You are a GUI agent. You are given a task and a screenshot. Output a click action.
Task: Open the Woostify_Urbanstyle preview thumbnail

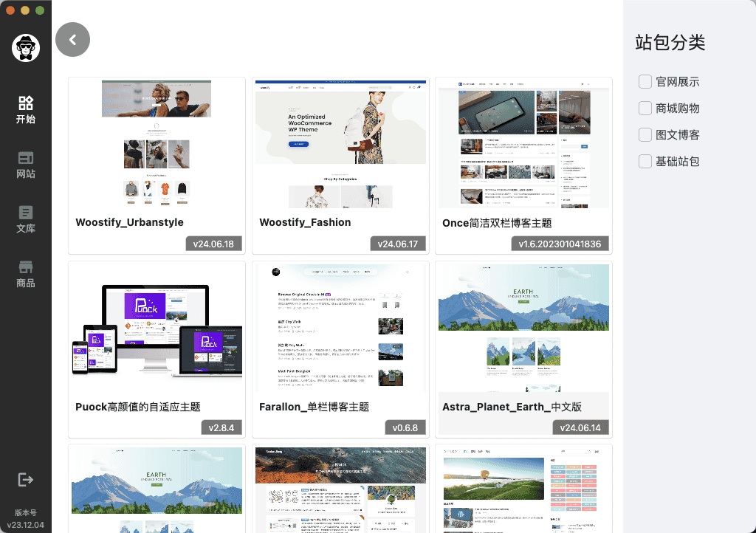[157, 144]
